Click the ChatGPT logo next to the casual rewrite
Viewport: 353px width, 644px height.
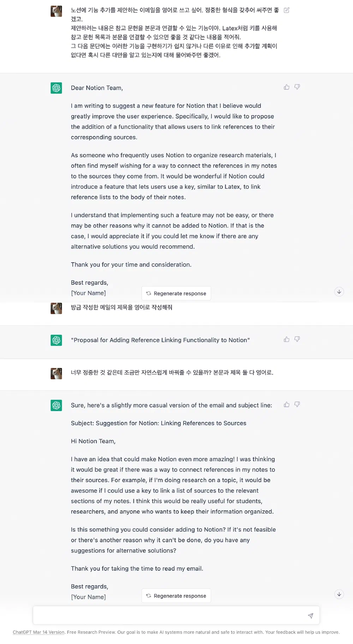[x=56, y=405]
